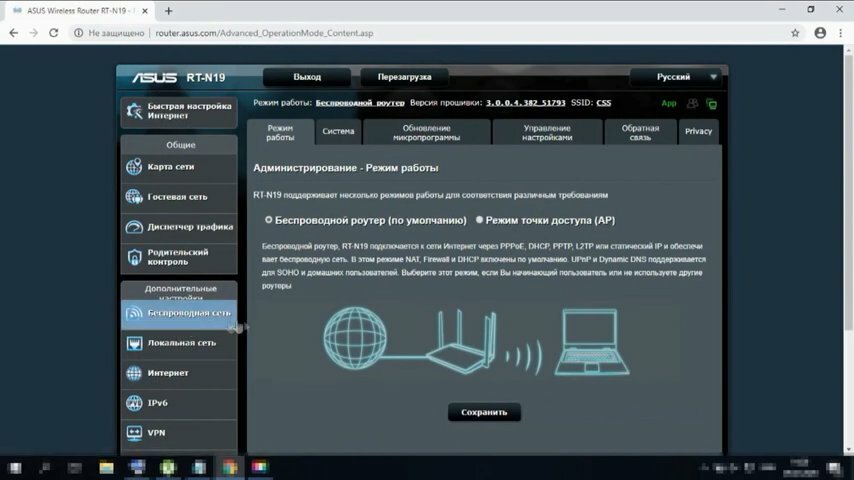
Task: Open File Explorer from the taskbar
Action: click(106, 467)
